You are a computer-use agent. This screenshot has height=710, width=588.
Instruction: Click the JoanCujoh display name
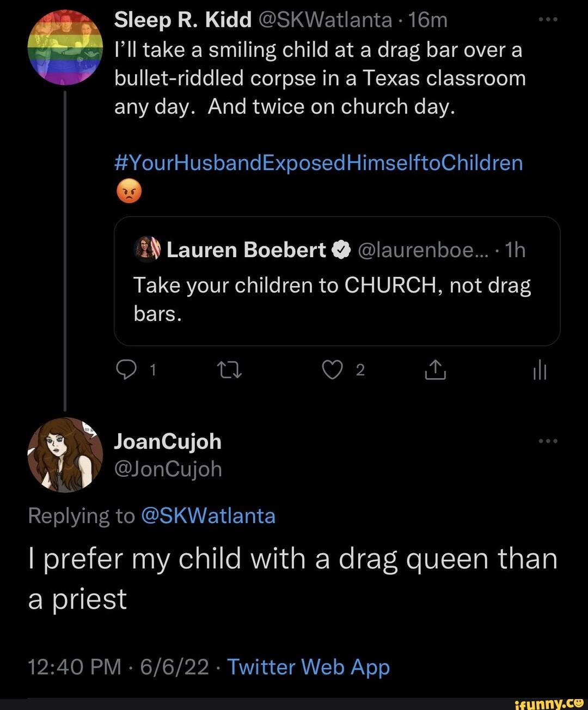click(168, 441)
